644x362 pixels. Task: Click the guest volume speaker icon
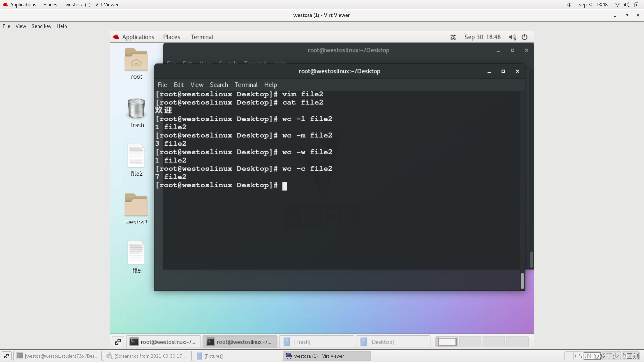512,37
